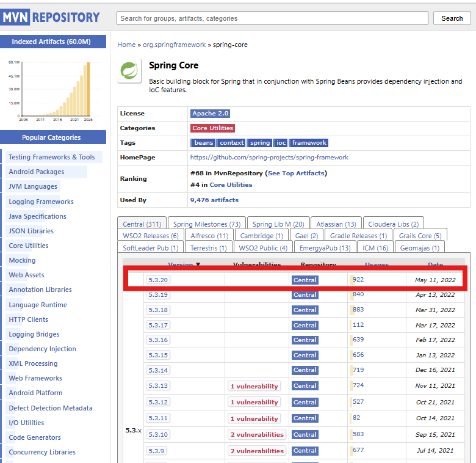Open Dependency Injection category

click(42, 349)
